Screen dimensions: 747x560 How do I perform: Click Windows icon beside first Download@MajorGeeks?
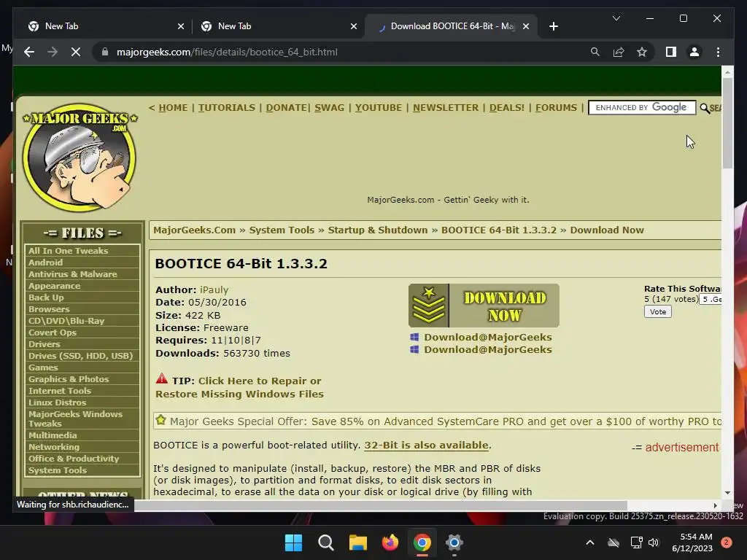pos(414,337)
